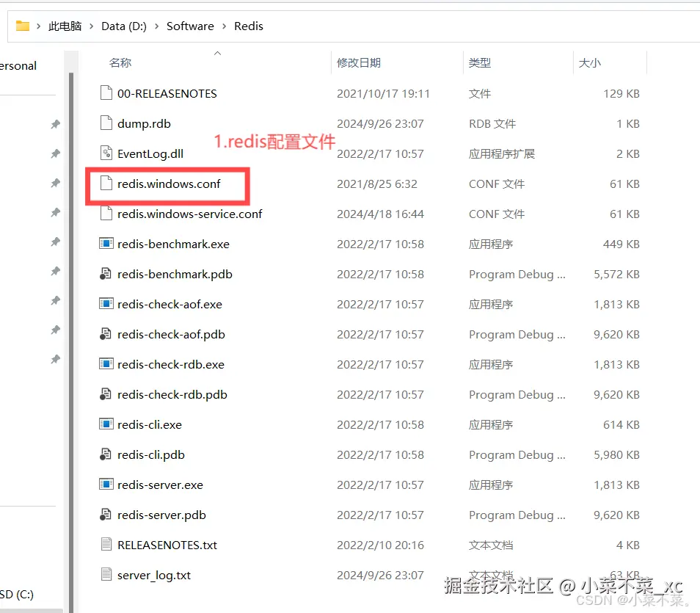Select the server_log.txt file name
The height and width of the screenshot is (613, 700).
[153, 576]
